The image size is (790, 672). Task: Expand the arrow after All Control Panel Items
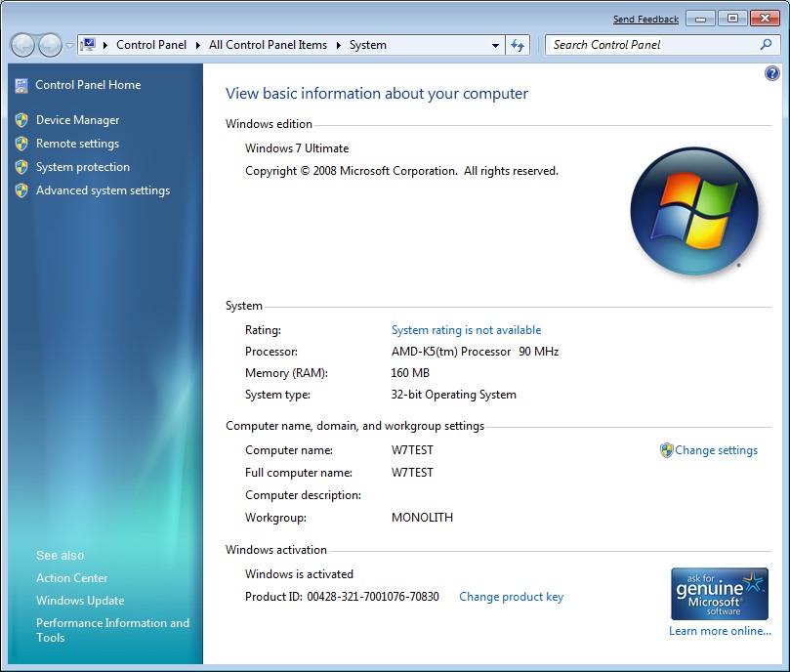[x=342, y=45]
